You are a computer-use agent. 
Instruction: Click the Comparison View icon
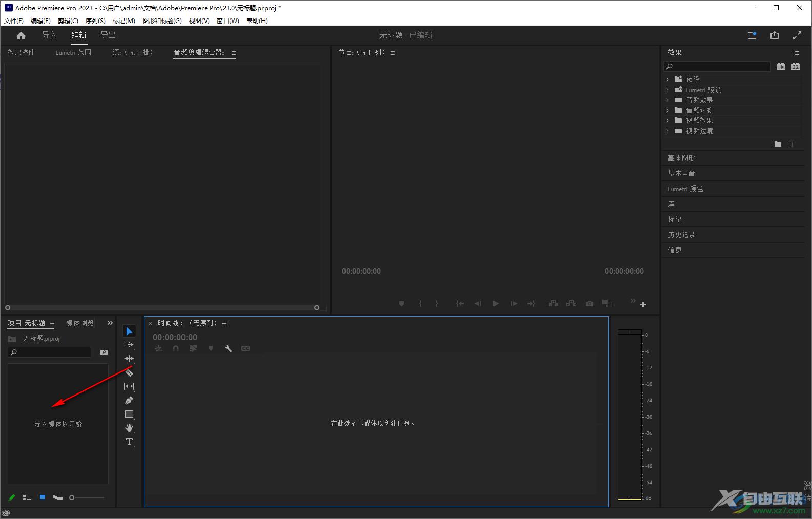pos(607,304)
